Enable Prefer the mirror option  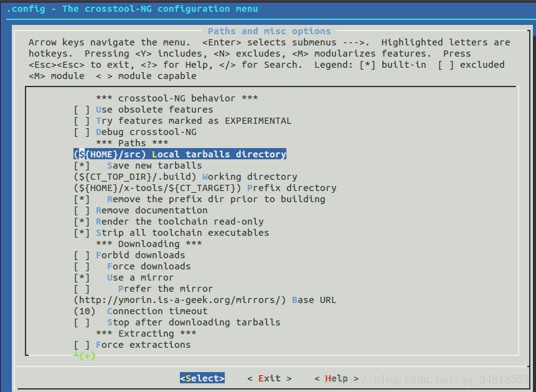point(143,289)
